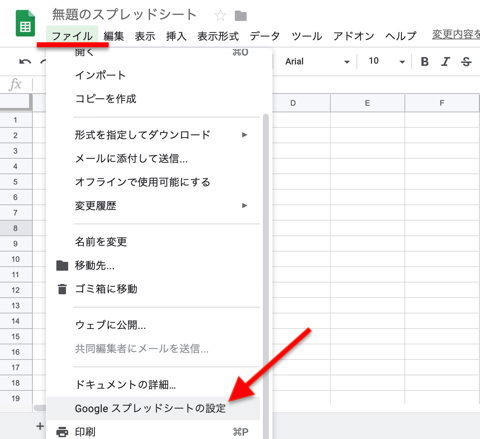Select row 8 header

16,228
